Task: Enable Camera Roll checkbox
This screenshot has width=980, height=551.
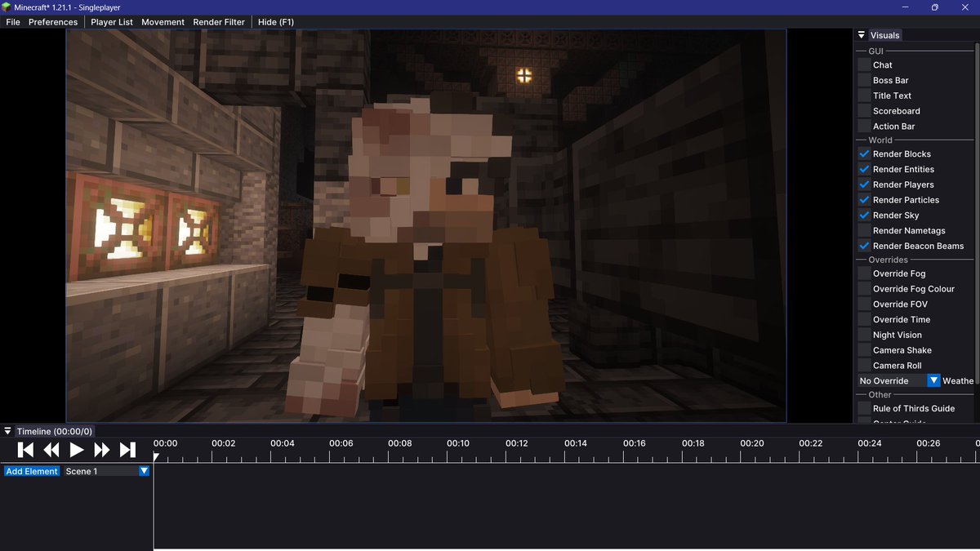Action: 864,366
